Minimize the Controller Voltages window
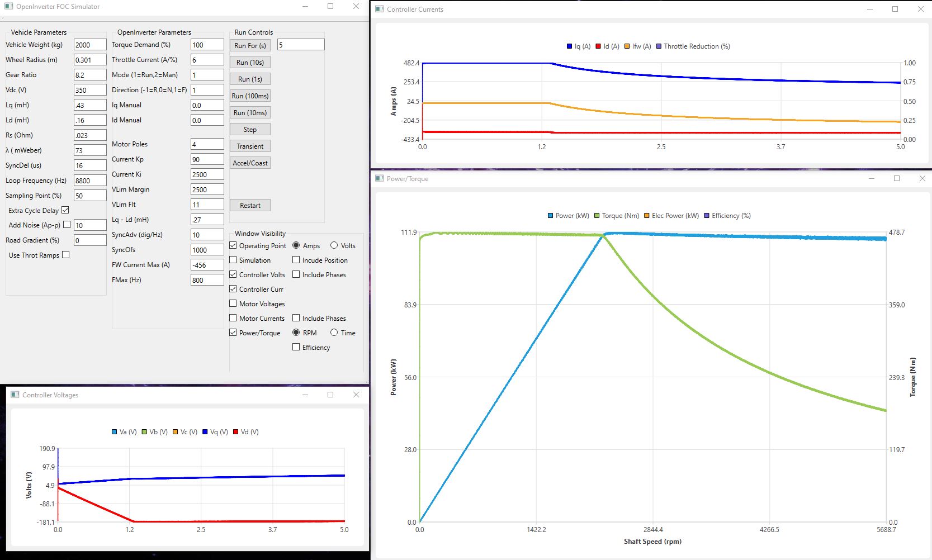 [305, 395]
